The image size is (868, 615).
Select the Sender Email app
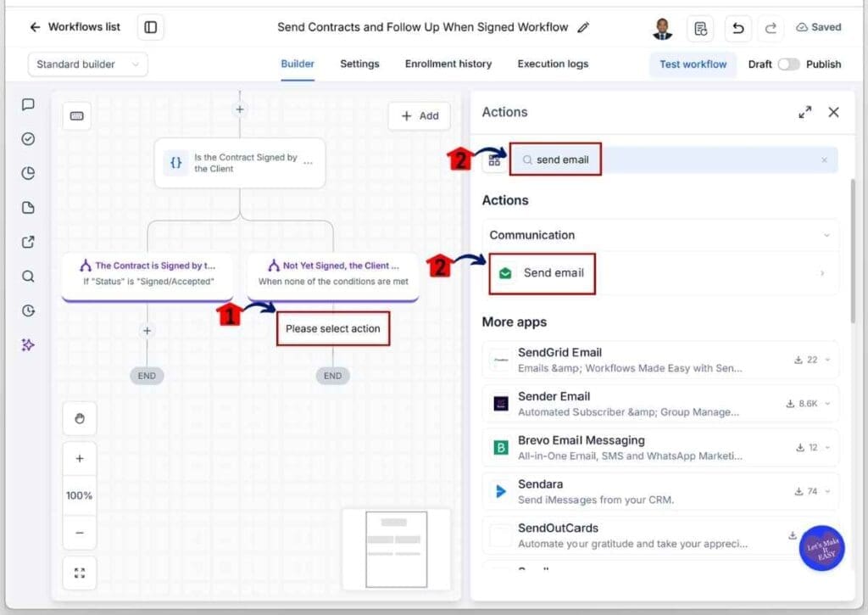(x=659, y=404)
